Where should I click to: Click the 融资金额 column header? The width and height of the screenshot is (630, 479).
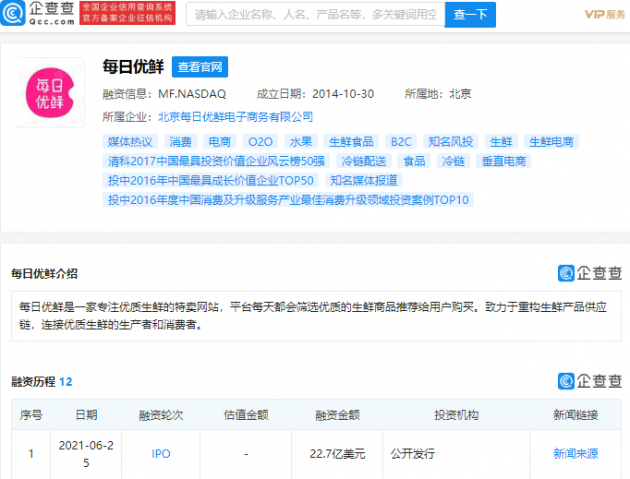tap(337, 415)
